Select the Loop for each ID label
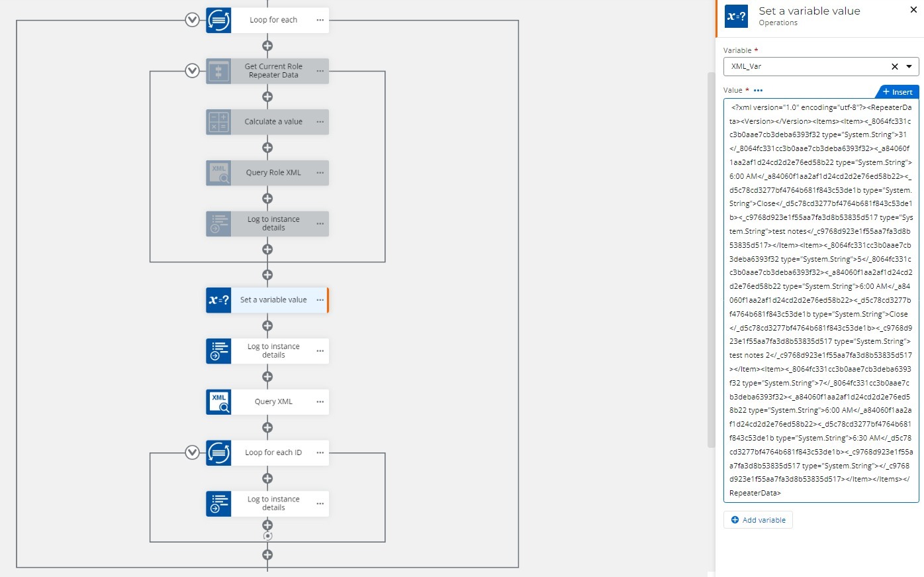 [273, 453]
